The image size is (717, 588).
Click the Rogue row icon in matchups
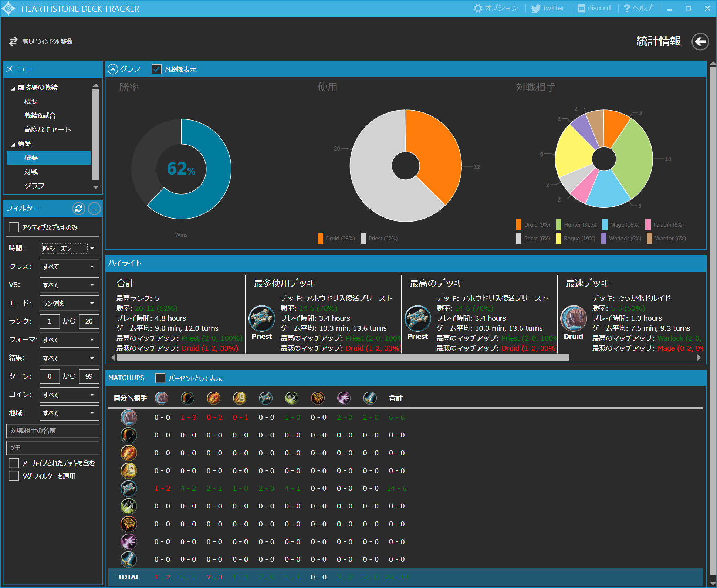pos(129,506)
